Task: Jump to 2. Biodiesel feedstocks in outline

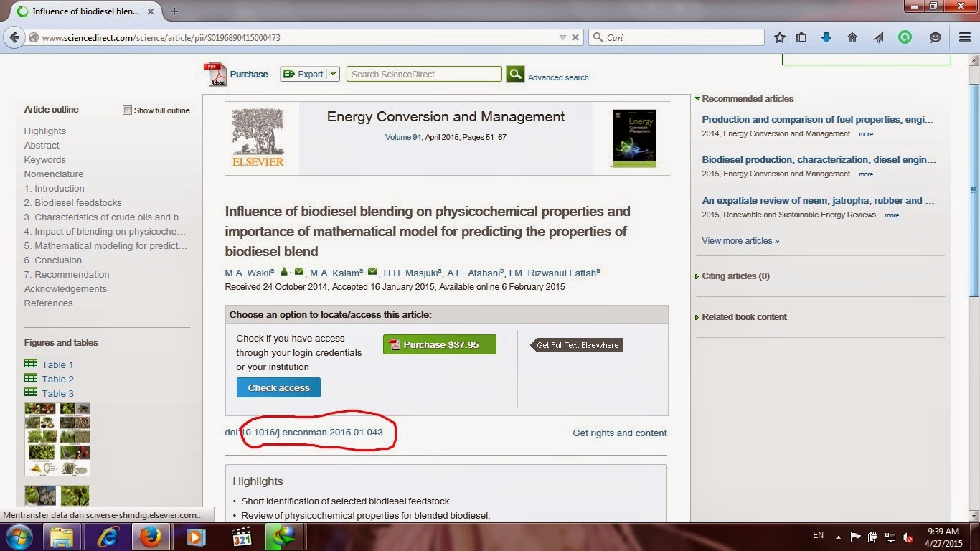Action: coord(72,203)
